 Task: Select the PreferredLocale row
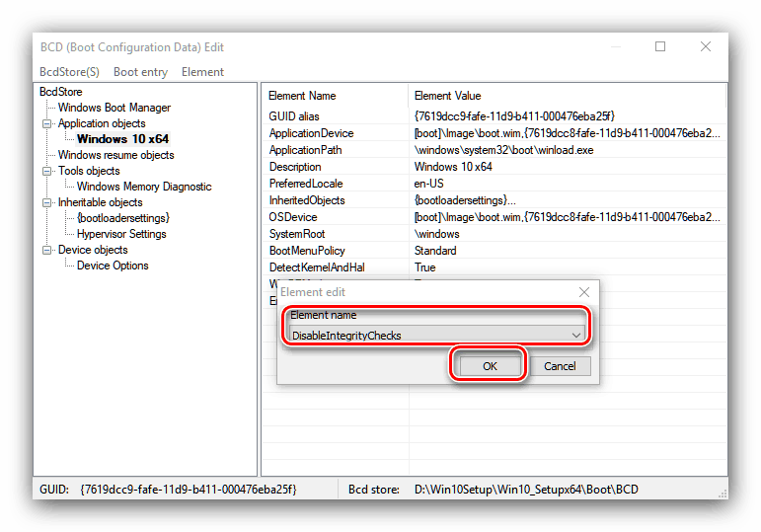coord(495,184)
